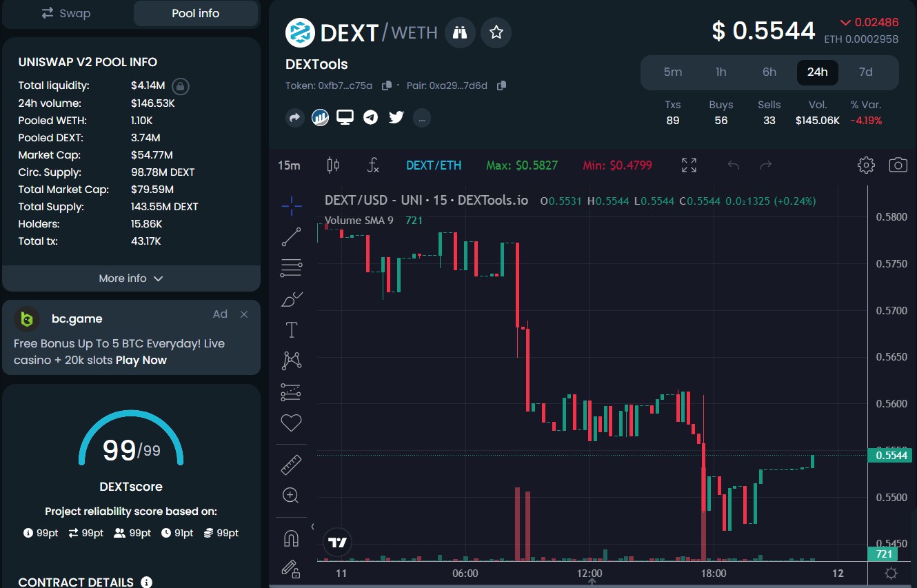Open the bc.game advertiser link

77,318
